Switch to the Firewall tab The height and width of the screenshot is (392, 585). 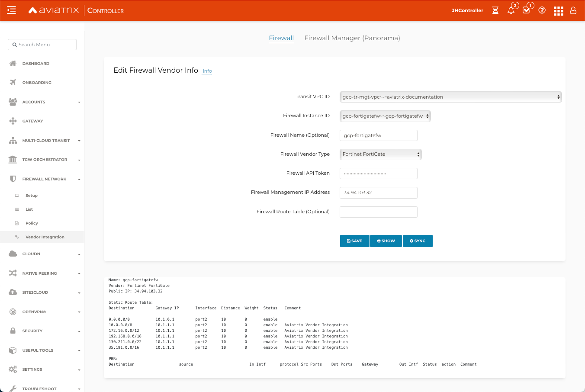click(x=281, y=38)
